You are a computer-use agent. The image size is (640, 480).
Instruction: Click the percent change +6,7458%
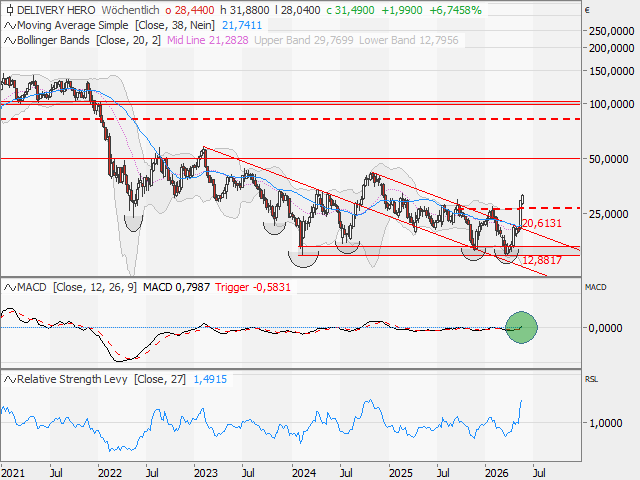(x=456, y=10)
